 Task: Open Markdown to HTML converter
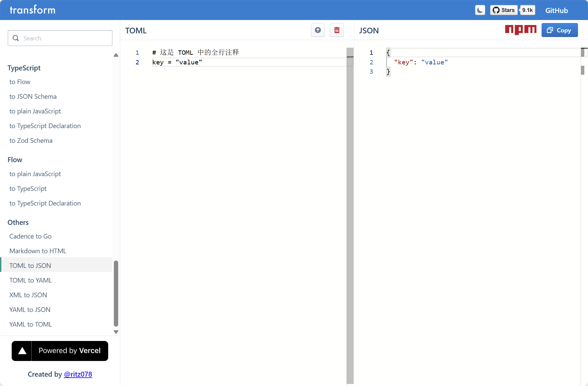tap(38, 251)
